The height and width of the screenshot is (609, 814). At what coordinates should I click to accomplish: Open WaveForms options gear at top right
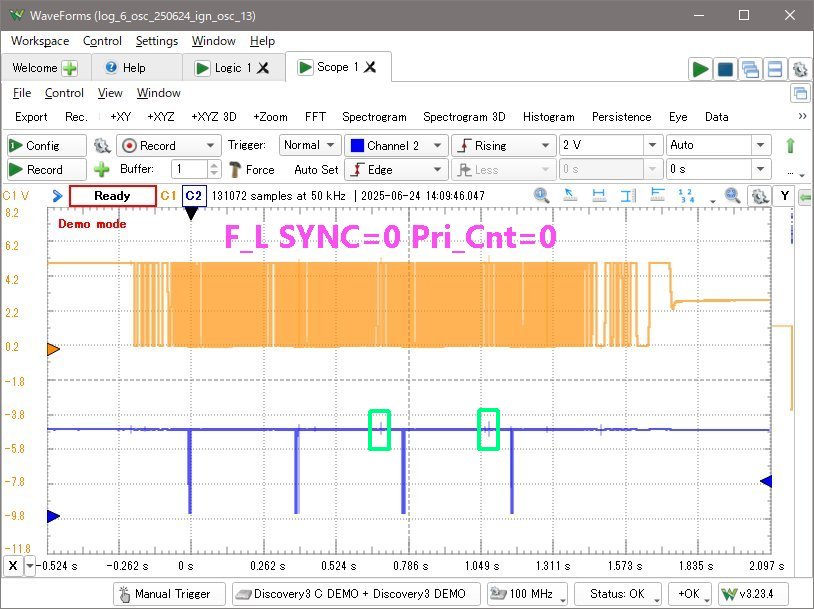800,69
